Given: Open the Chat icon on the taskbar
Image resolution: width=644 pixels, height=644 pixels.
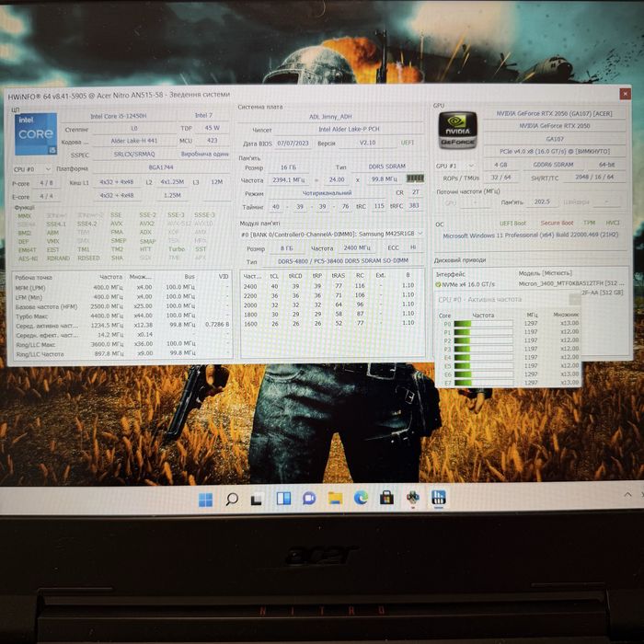Looking at the screenshot, I should pos(309,499).
